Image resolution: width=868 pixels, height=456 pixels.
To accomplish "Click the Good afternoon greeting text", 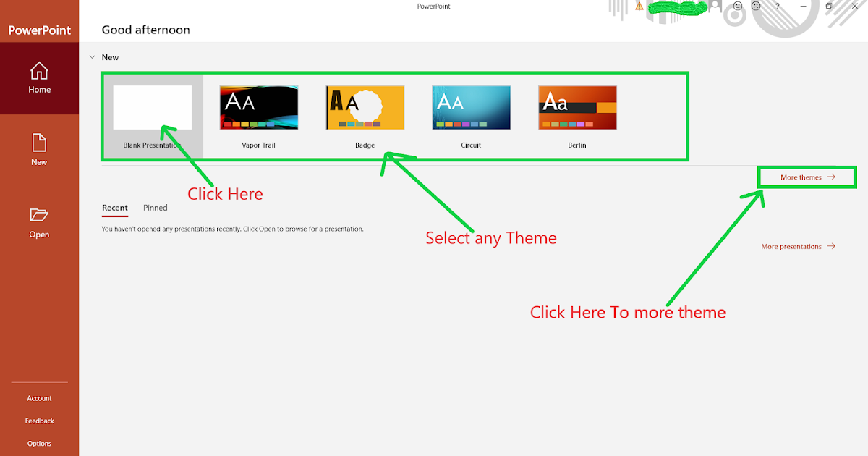I will pyautogui.click(x=146, y=30).
